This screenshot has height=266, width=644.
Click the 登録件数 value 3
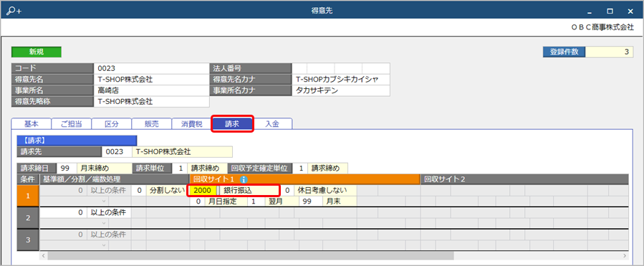pyautogui.click(x=609, y=52)
